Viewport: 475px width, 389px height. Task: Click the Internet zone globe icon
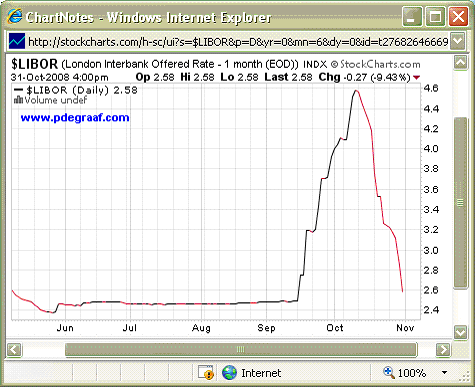click(x=229, y=372)
